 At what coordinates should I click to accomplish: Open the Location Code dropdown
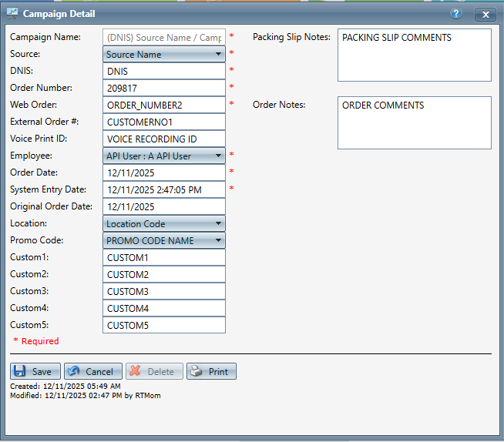pyautogui.click(x=163, y=223)
